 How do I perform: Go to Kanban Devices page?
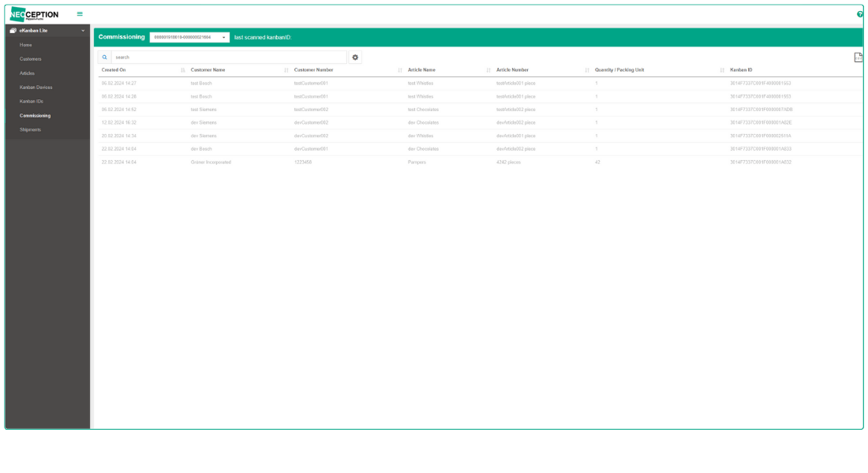[36, 88]
